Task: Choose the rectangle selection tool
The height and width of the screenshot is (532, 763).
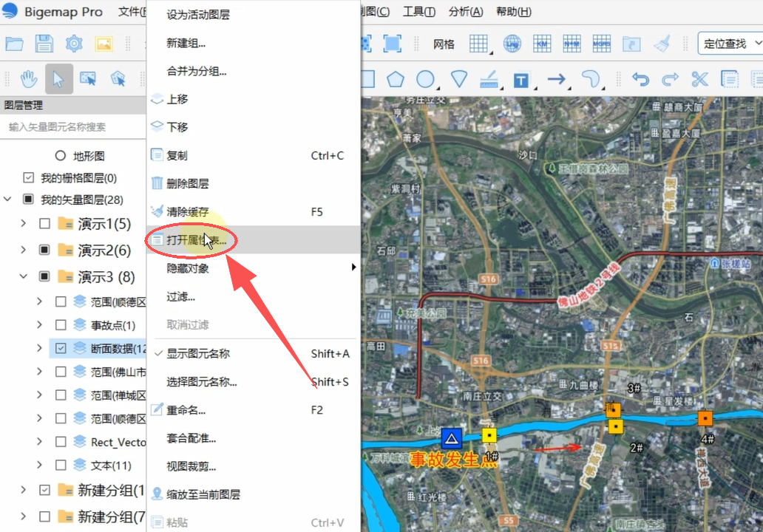Action: coord(88,79)
